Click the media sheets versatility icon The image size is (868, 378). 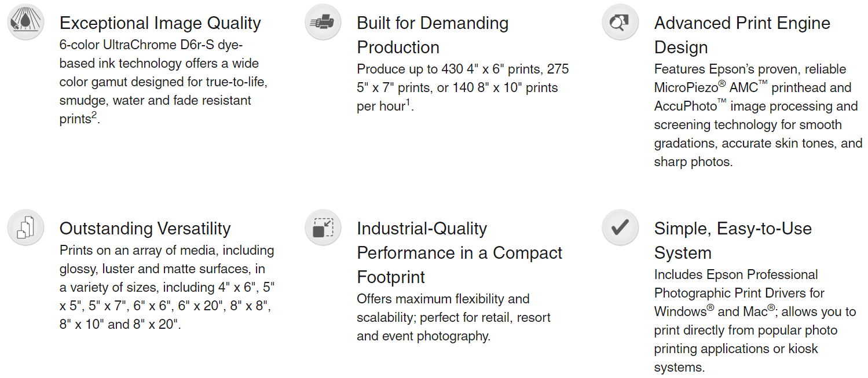tap(25, 227)
